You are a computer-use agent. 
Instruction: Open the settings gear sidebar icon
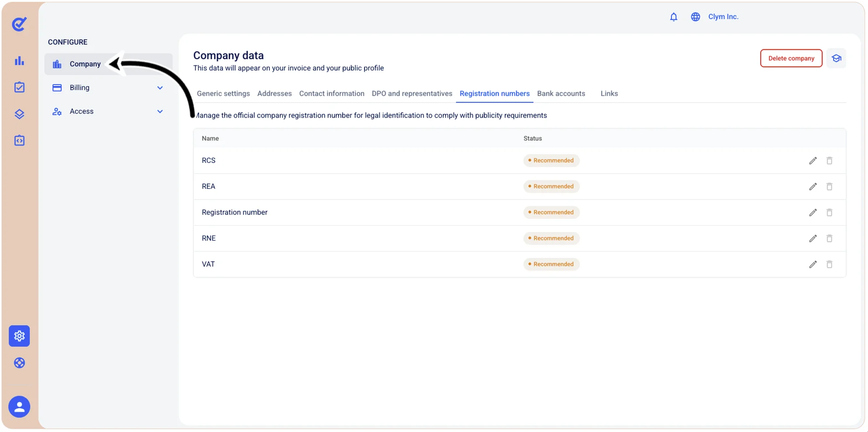(x=19, y=336)
